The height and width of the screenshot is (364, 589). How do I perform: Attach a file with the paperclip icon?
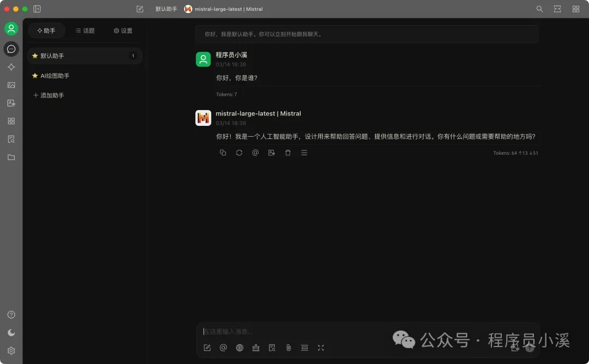pyautogui.click(x=289, y=348)
